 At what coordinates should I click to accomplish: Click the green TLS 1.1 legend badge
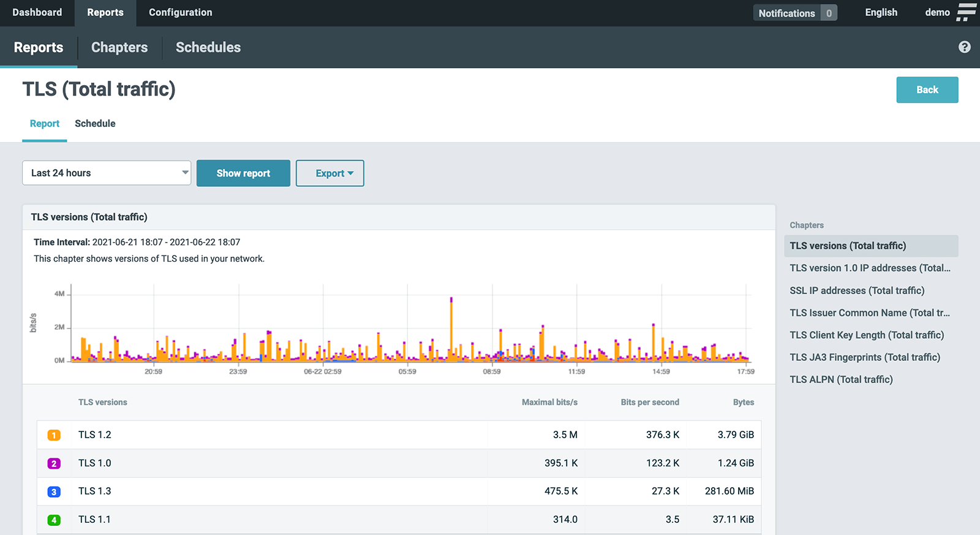(x=54, y=520)
